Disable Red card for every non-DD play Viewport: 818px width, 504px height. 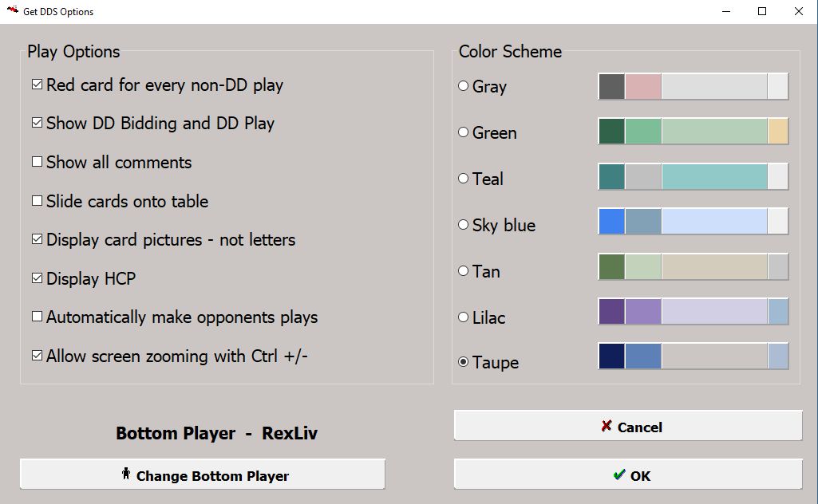pos(38,85)
